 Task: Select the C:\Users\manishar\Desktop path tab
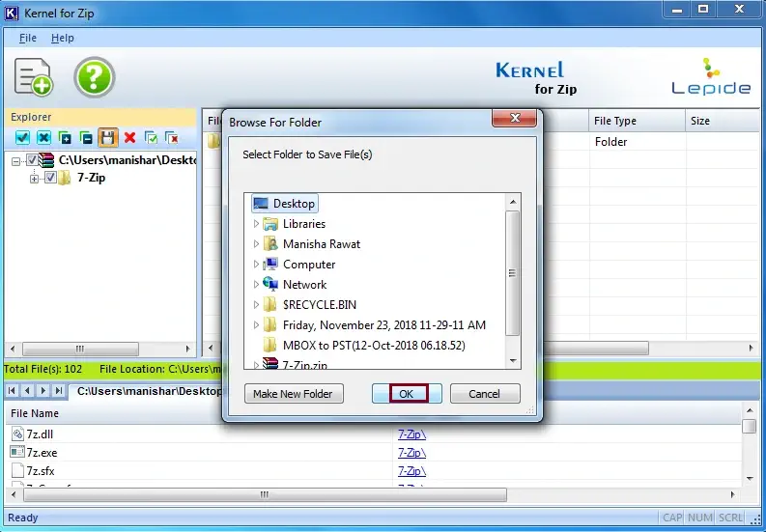149,391
